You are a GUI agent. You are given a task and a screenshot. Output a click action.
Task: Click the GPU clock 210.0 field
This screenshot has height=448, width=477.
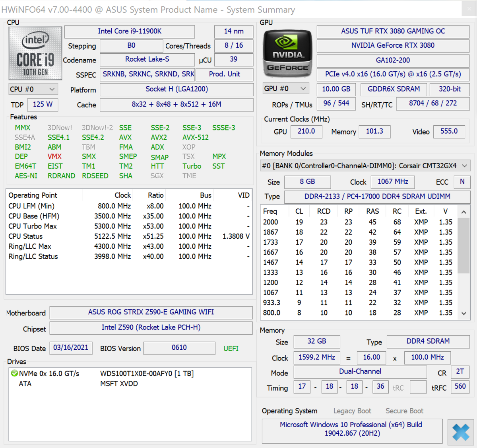click(306, 132)
